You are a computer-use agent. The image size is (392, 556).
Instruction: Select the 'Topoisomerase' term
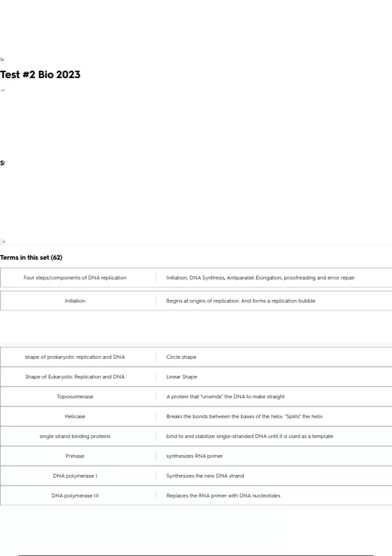75,396
